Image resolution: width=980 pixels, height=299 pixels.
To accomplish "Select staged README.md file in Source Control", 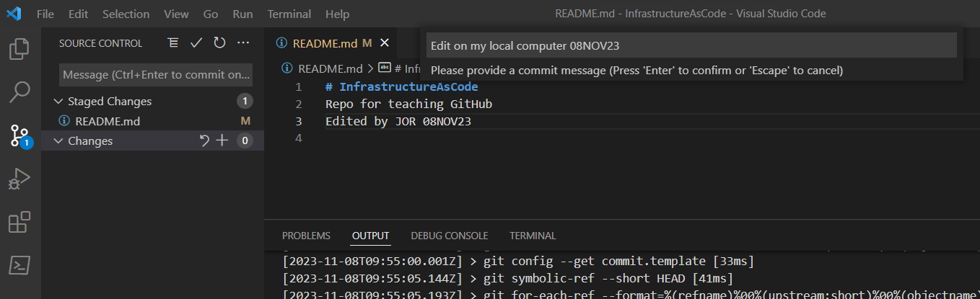I will [x=108, y=121].
